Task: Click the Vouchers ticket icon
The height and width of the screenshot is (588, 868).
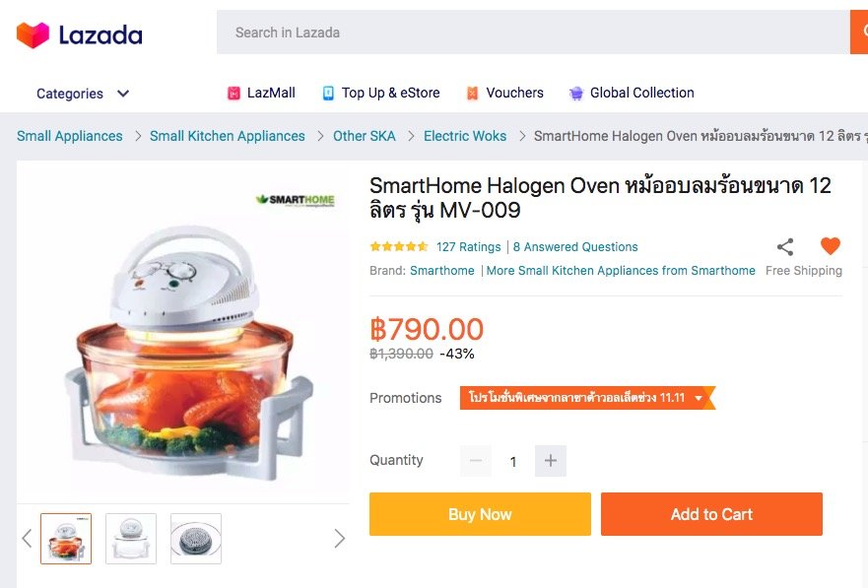Action: [x=472, y=93]
